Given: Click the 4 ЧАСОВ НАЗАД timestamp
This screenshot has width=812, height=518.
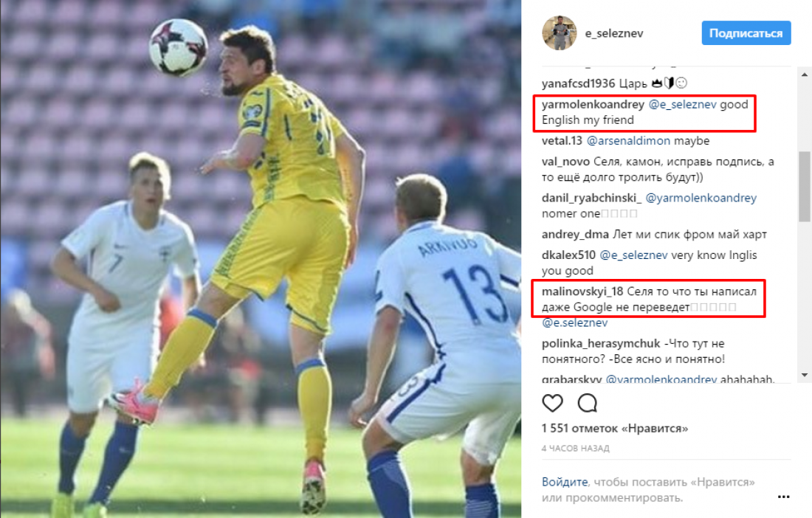Looking at the screenshot, I should click(575, 448).
